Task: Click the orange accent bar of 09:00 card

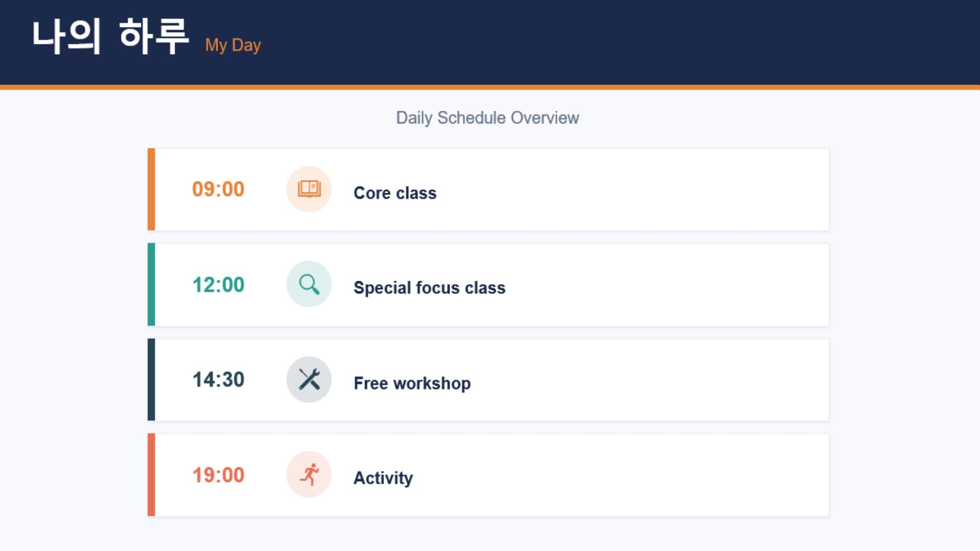Action: pos(151,189)
